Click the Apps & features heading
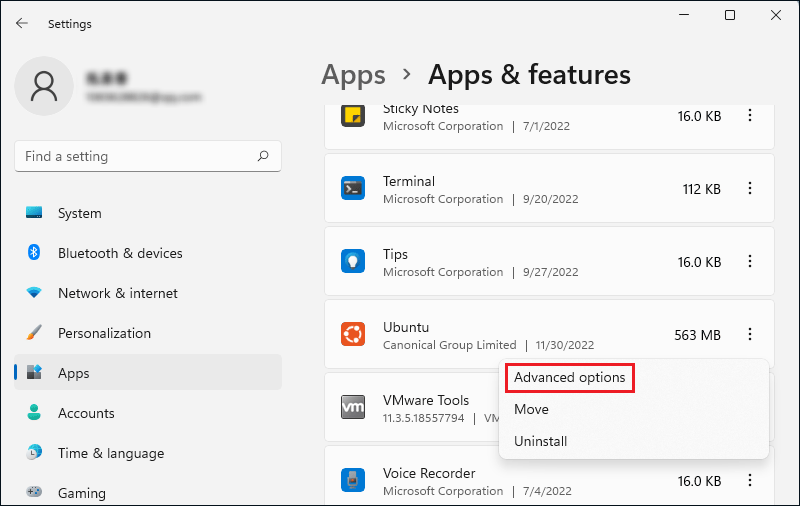This screenshot has height=506, width=800. (x=529, y=75)
